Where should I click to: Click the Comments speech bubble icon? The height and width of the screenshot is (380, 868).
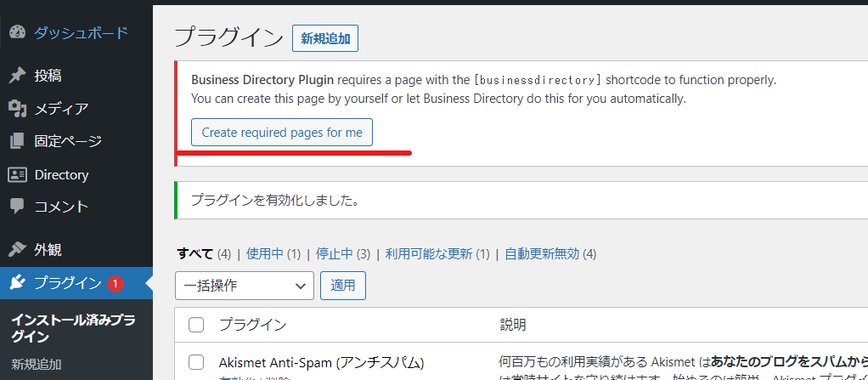17,207
